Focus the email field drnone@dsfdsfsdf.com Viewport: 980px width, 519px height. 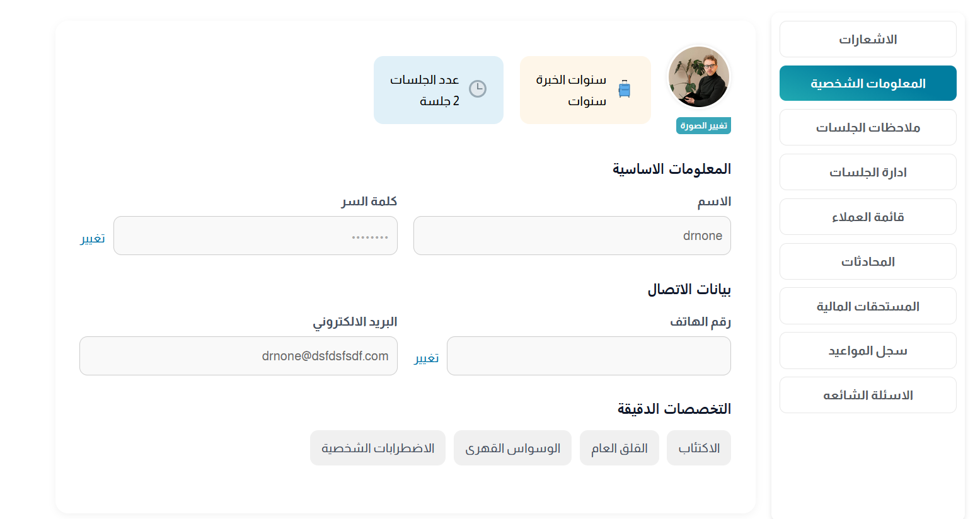click(x=238, y=356)
